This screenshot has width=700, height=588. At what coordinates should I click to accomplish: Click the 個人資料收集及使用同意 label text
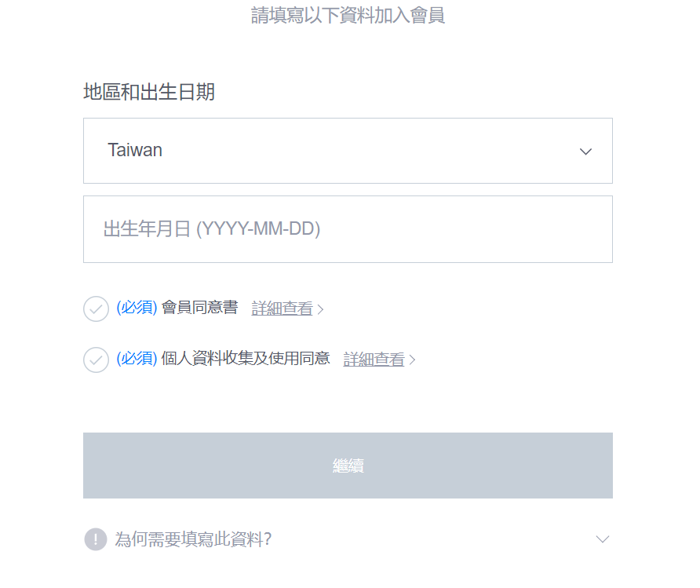(245, 359)
